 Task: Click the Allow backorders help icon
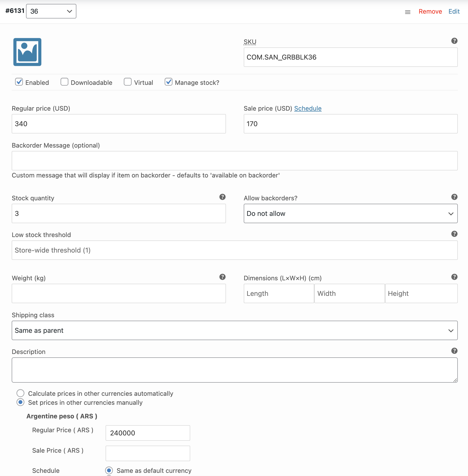point(454,197)
